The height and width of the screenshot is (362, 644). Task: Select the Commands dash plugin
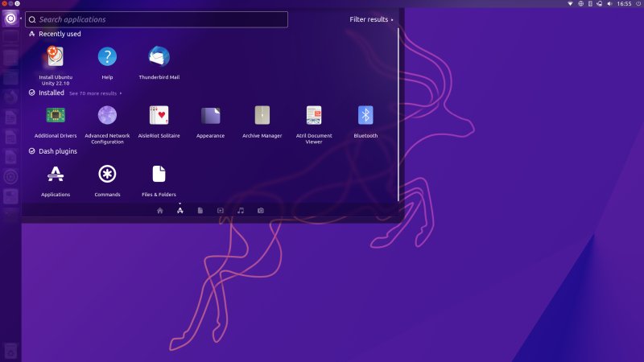pyautogui.click(x=107, y=180)
